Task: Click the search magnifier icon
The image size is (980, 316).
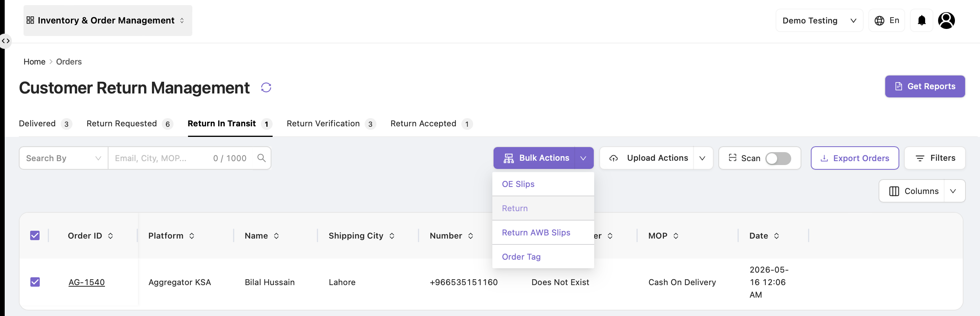Action: point(261,158)
